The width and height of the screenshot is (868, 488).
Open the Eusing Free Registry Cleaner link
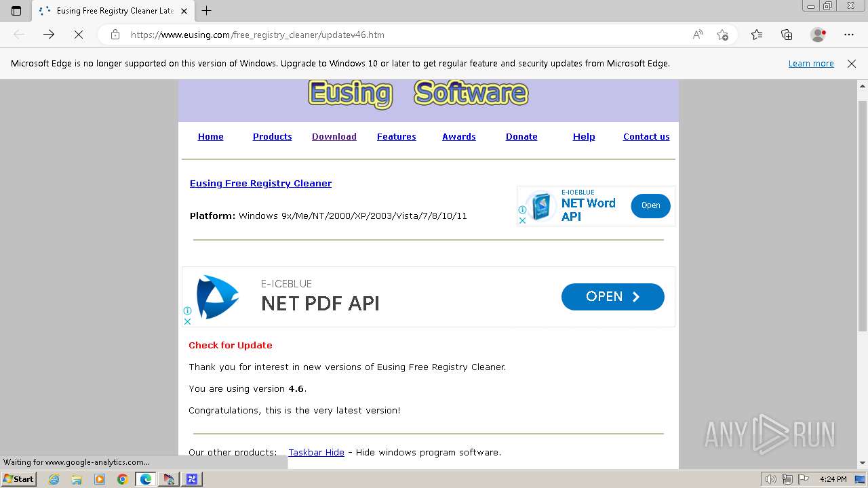pos(260,184)
